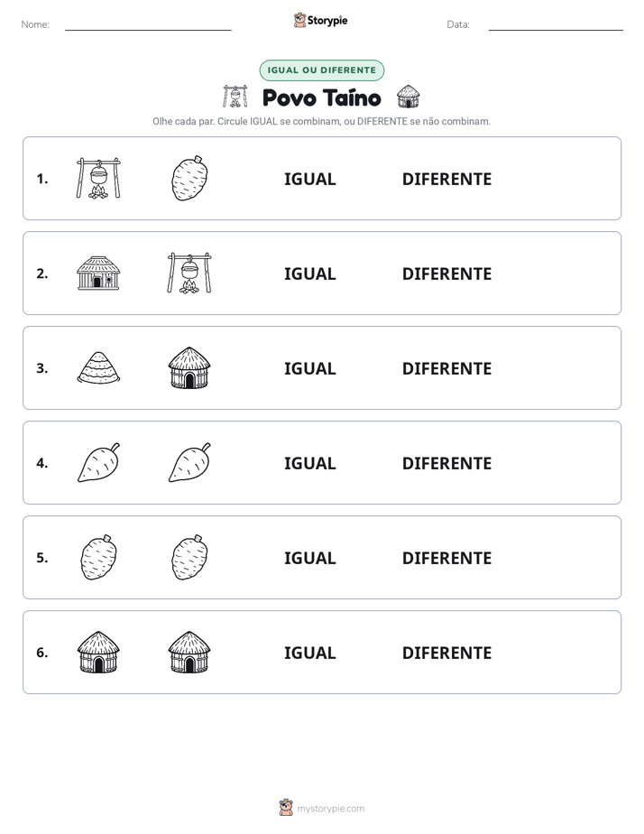Image resolution: width=644 pixels, height=834 pixels.
Task: Select the cone-shaped mound icon in row 3
Action: point(98,367)
